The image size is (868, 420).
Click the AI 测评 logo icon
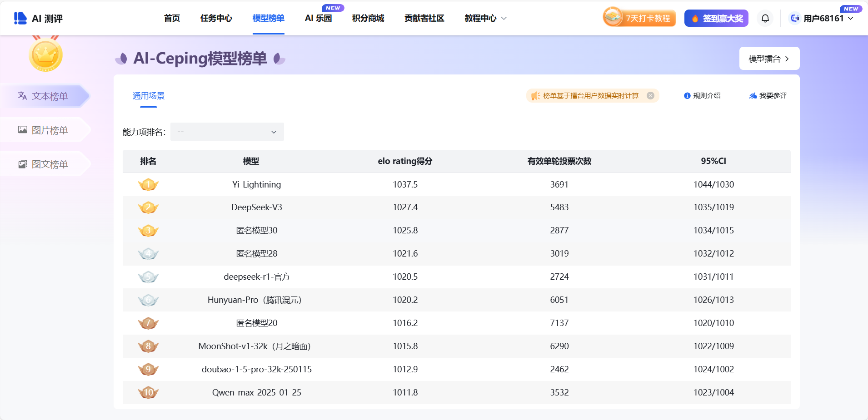click(20, 18)
